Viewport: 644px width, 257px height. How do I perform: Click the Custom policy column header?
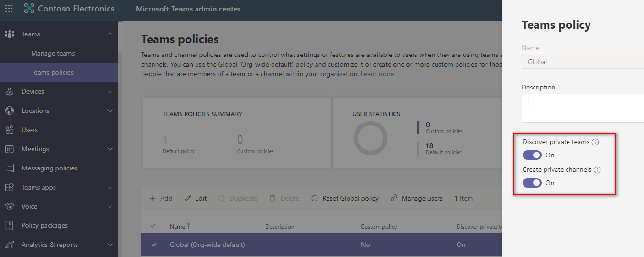tap(379, 227)
